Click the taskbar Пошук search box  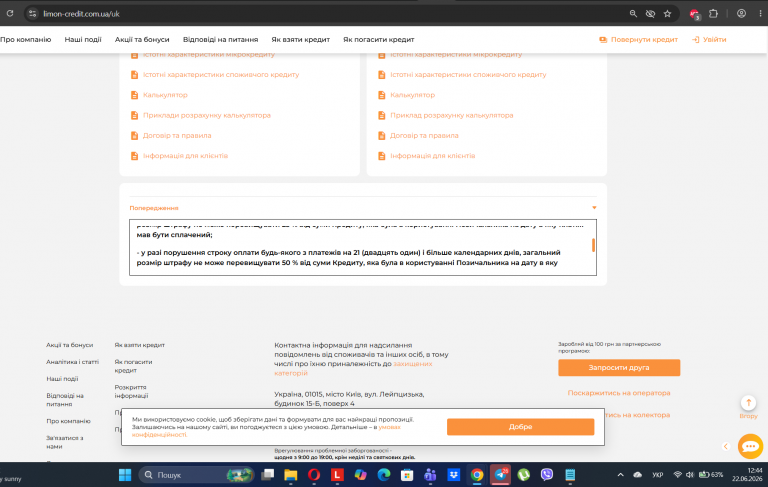[197, 475]
